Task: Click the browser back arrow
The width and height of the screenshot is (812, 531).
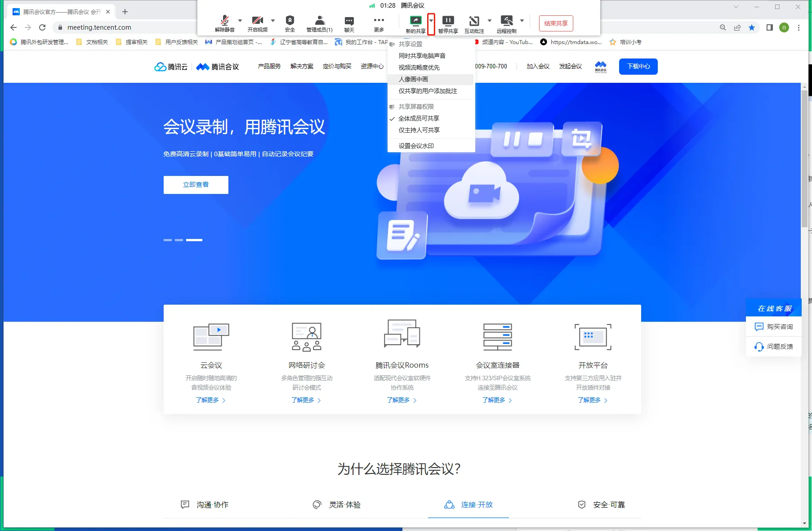Action: click(13, 27)
